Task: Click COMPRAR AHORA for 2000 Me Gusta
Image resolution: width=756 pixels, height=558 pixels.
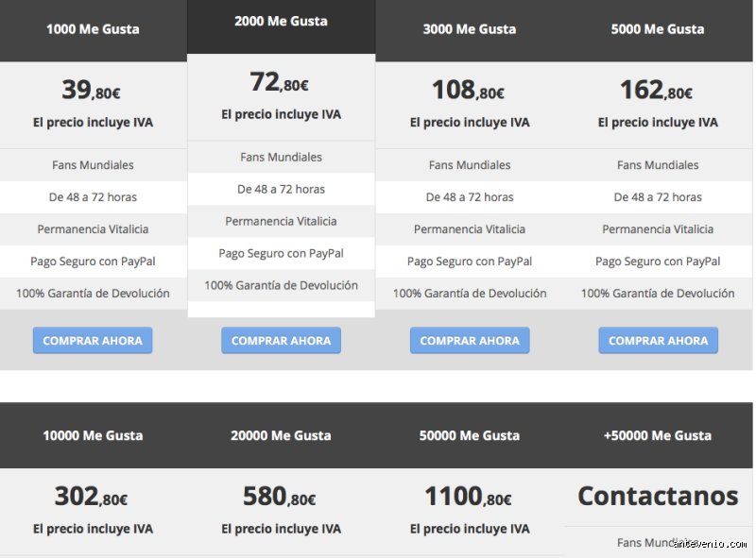Action: tap(281, 340)
